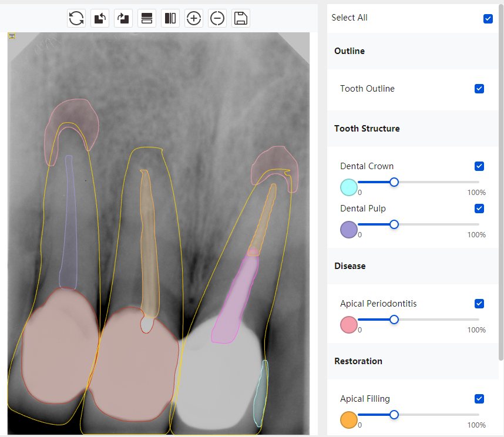The height and width of the screenshot is (437, 504).
Task: Uncheck the Apical Filling checkbox
Action: click(479, 399)
